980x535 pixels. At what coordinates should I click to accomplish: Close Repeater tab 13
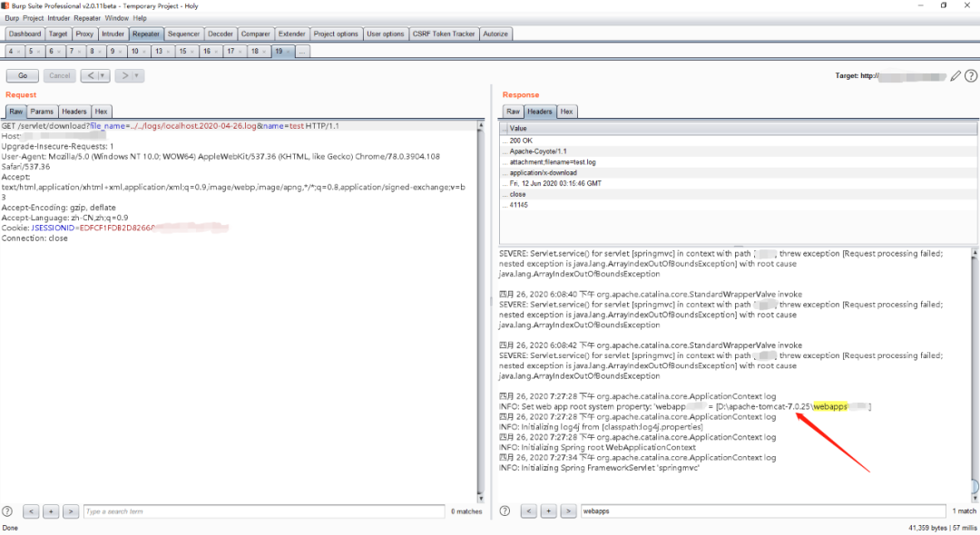point(169,52)
